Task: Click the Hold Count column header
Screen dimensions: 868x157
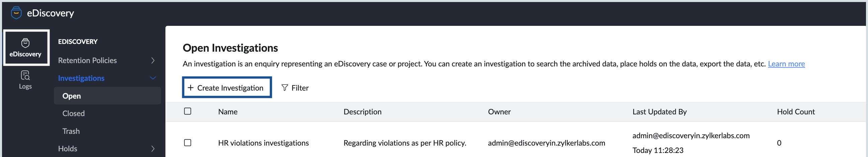Action: point(796,112)
